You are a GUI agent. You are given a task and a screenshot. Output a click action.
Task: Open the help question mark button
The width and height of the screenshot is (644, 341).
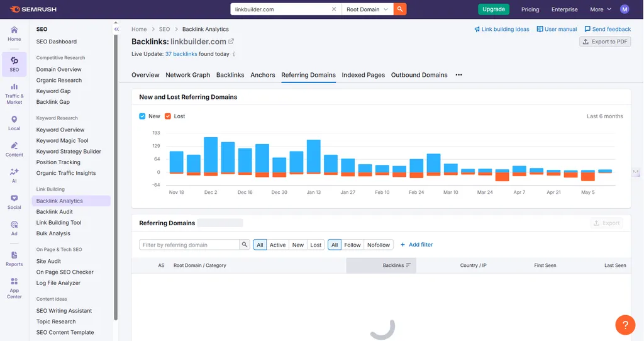tap(625, 325)
